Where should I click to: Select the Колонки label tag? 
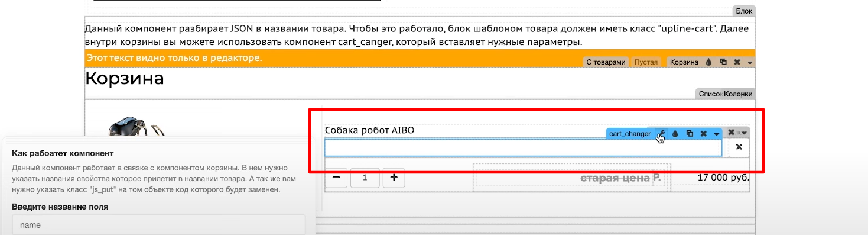point(739,94)
